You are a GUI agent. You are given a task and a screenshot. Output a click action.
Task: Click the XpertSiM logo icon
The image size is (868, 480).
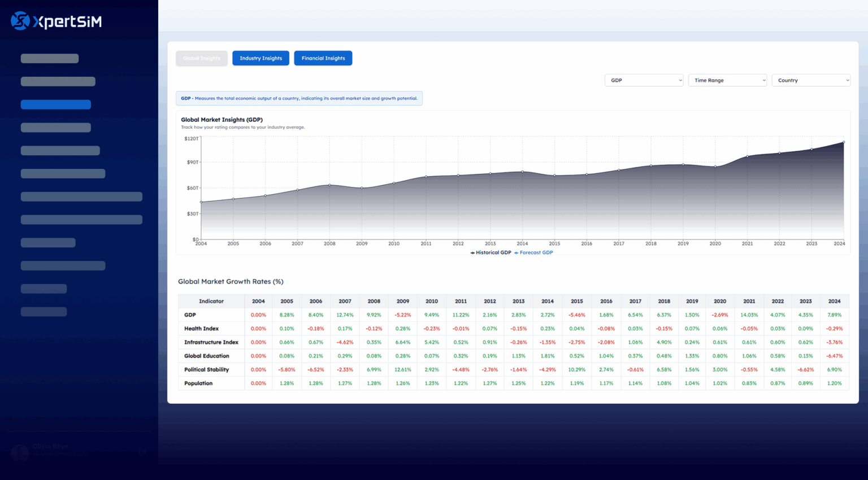[20, 21]
